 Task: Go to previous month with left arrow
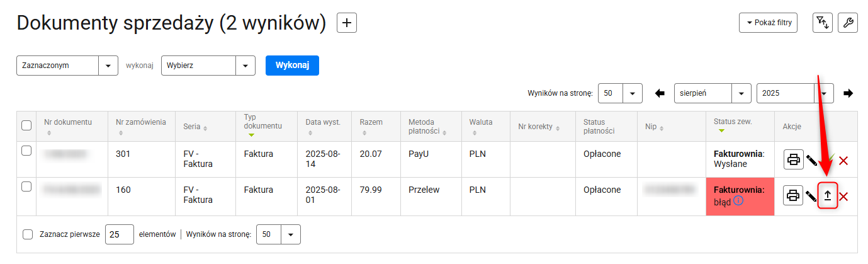coord(660,93)
